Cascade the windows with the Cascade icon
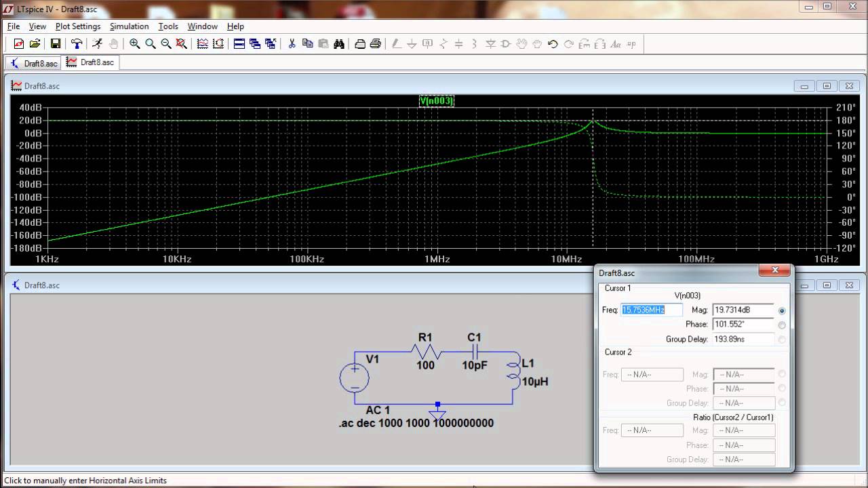This screenshot has height=488, width=868. [255, 43]
